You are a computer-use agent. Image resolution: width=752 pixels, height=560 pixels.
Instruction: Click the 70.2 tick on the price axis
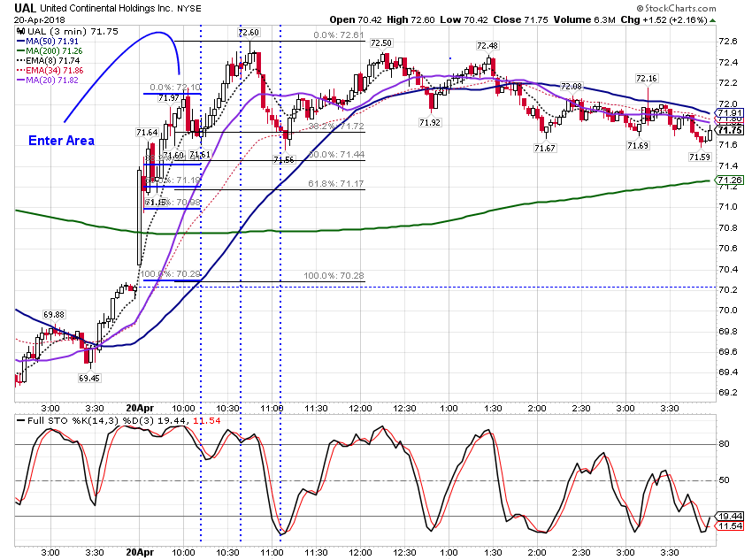[x=728, y=289]
